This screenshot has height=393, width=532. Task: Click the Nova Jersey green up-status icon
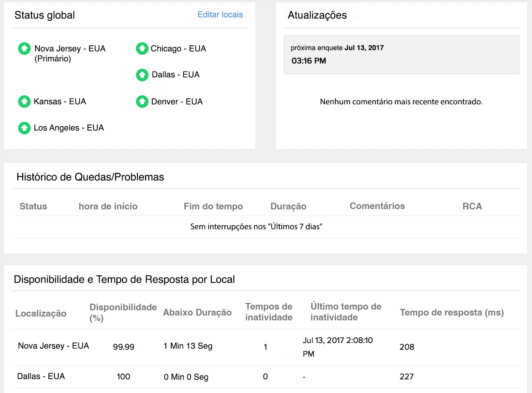pyautogui.click(x=24, y=49)
